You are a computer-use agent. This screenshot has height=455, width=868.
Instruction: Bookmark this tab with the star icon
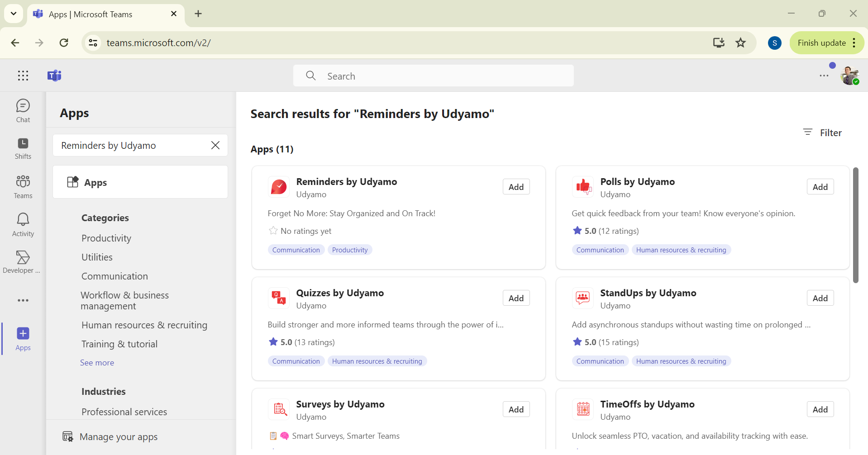740,43
